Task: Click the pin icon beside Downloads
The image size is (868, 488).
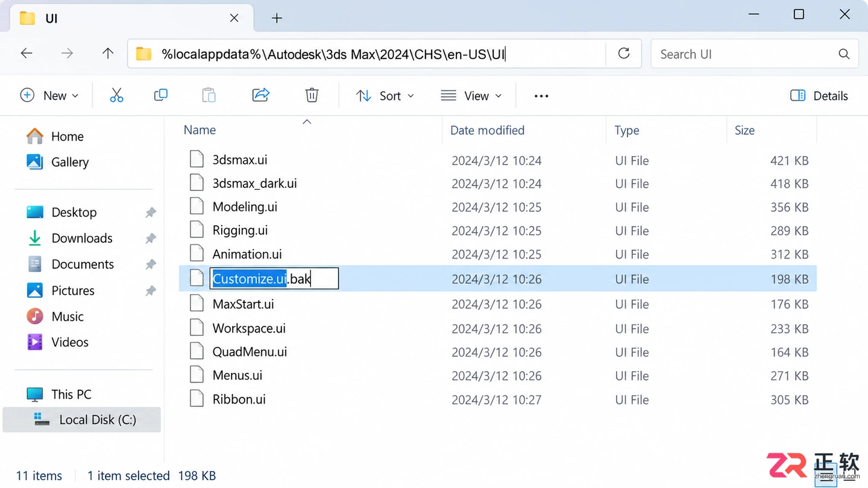Action: (151, 239)
